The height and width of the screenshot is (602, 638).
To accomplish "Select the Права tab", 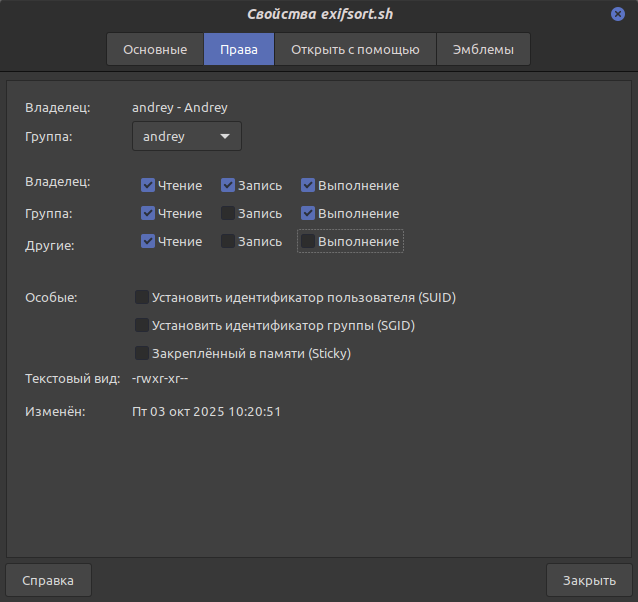I will click(x=239, y=49).
